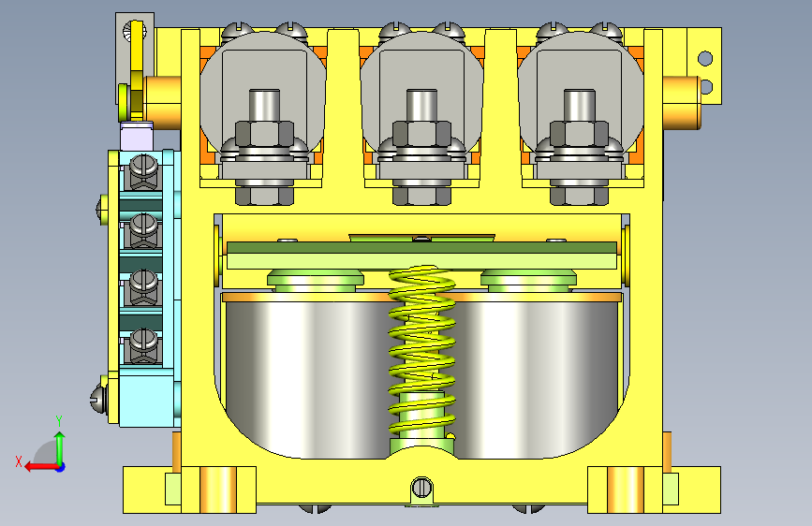Select the left green pole cap under the armature
Viewport: 812px width, 526px height.
pos(316,281)
